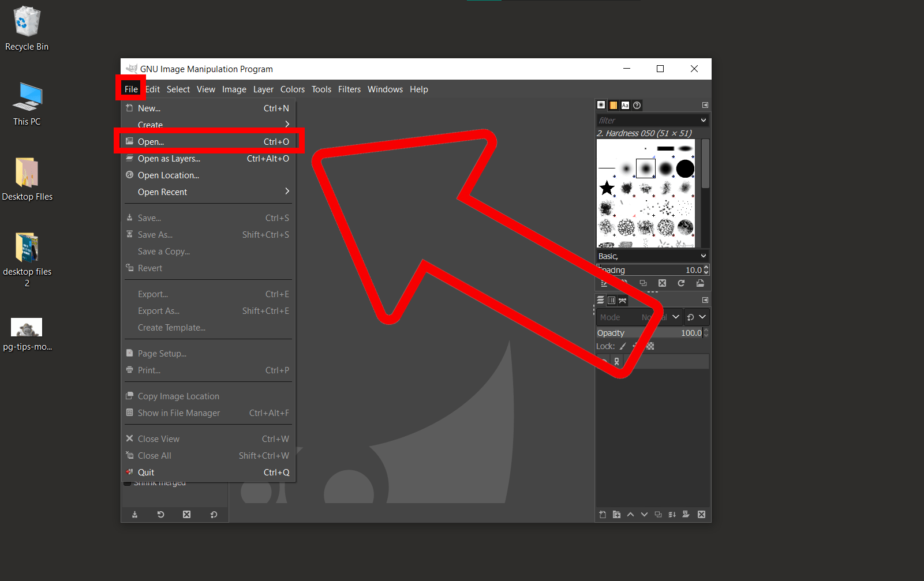Viewport: 924px width, 581px height.
Task: Refresh the brushes list
Action: tap(681, 283)
